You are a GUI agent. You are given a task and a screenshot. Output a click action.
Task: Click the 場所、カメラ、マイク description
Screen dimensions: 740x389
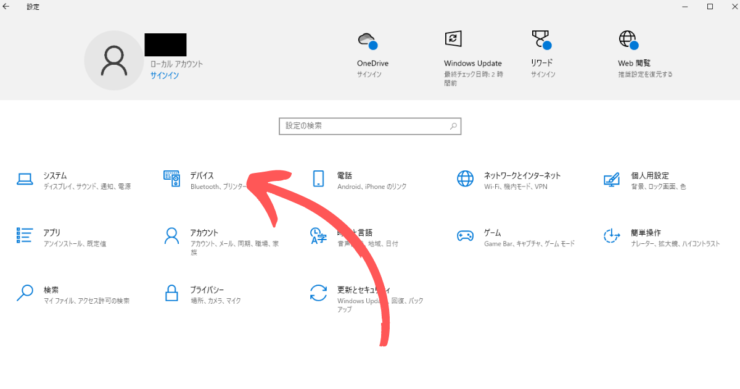(x=215, y=301)
